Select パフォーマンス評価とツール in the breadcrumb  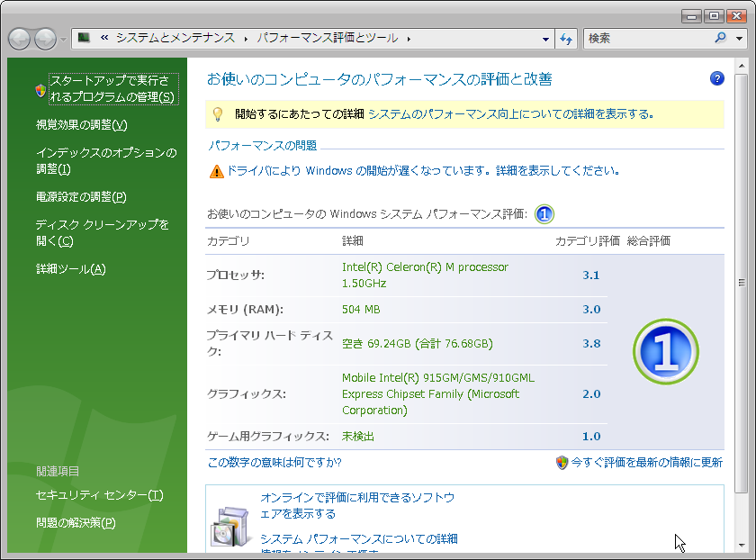328,38
